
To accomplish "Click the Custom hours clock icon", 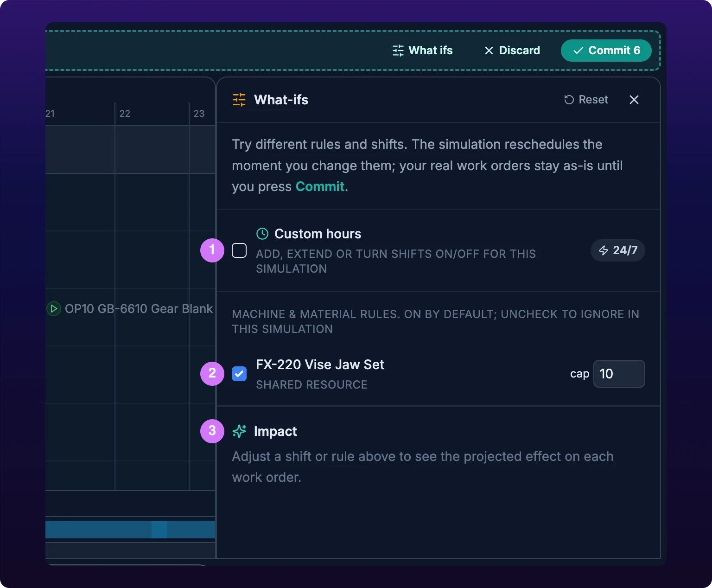I will (262, 234).
